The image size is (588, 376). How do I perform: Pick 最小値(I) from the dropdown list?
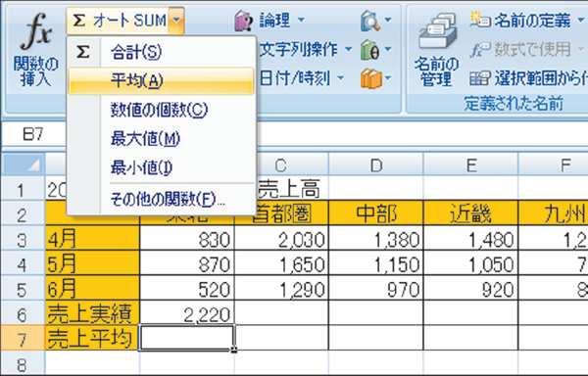click(x=162, y=167)
